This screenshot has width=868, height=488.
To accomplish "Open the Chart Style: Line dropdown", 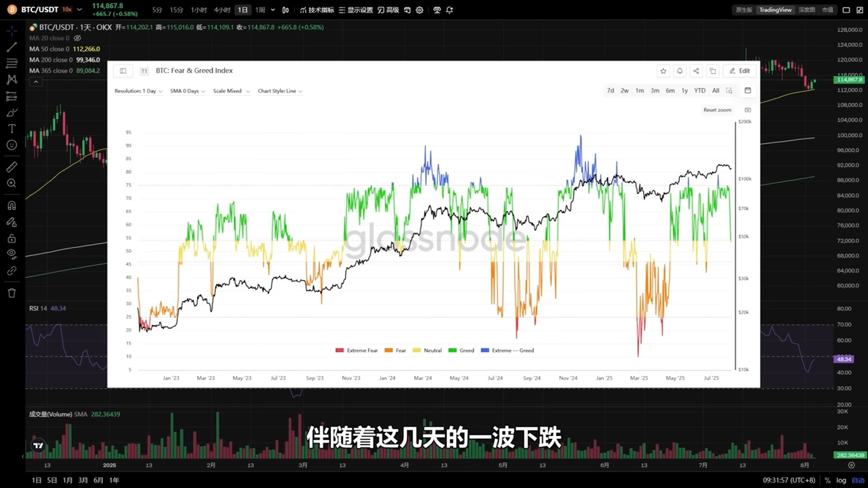I will (280, 91).
